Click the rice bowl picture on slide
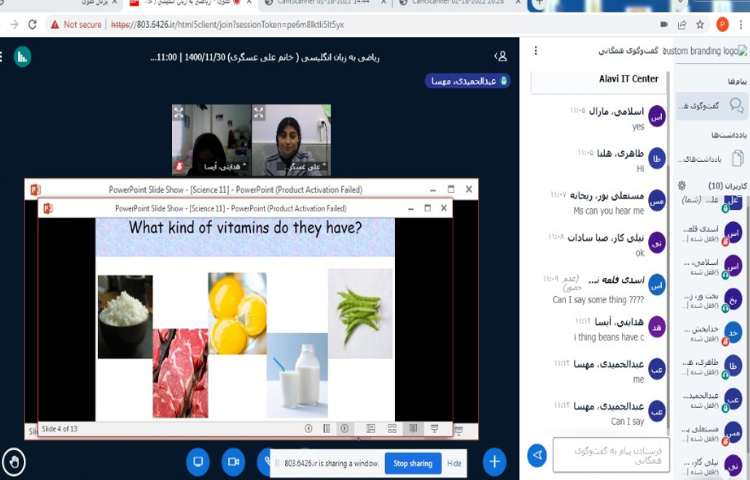Screen dimensions: 750x480 pos(125,316)
